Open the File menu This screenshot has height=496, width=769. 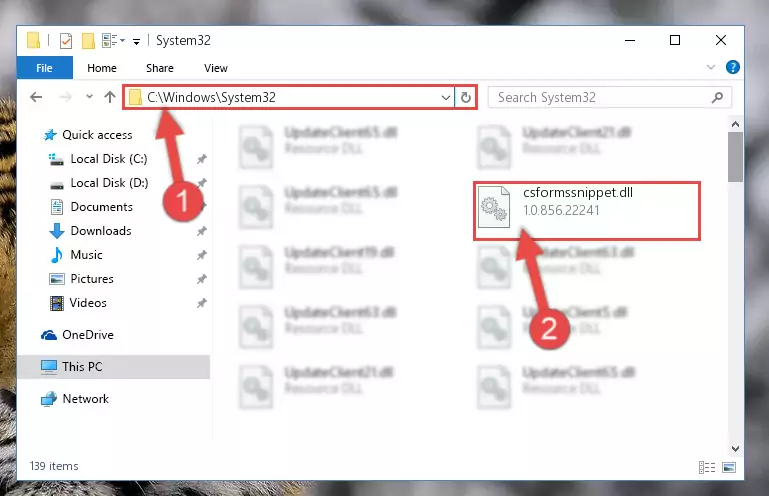click(x=45, y=68)
